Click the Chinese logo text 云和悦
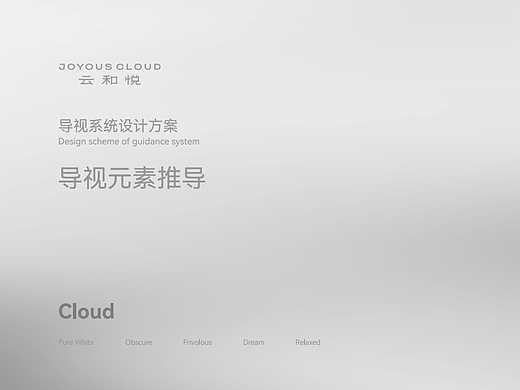The image size is (520, 390). 110,80
